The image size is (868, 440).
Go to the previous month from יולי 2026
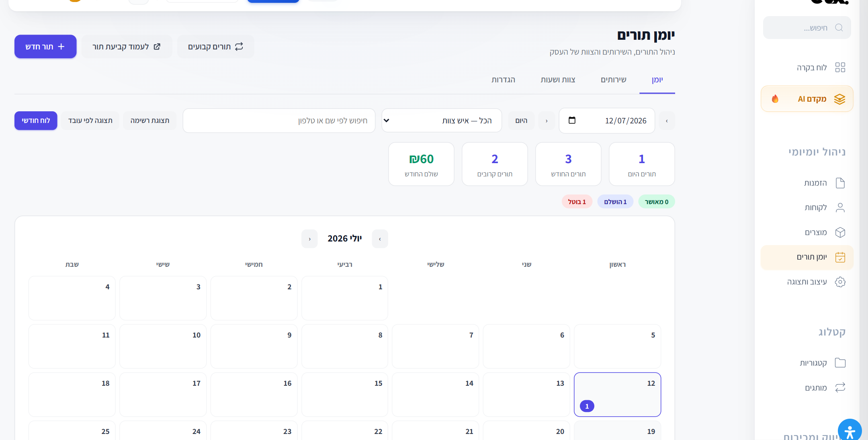[x=380, y=239]
